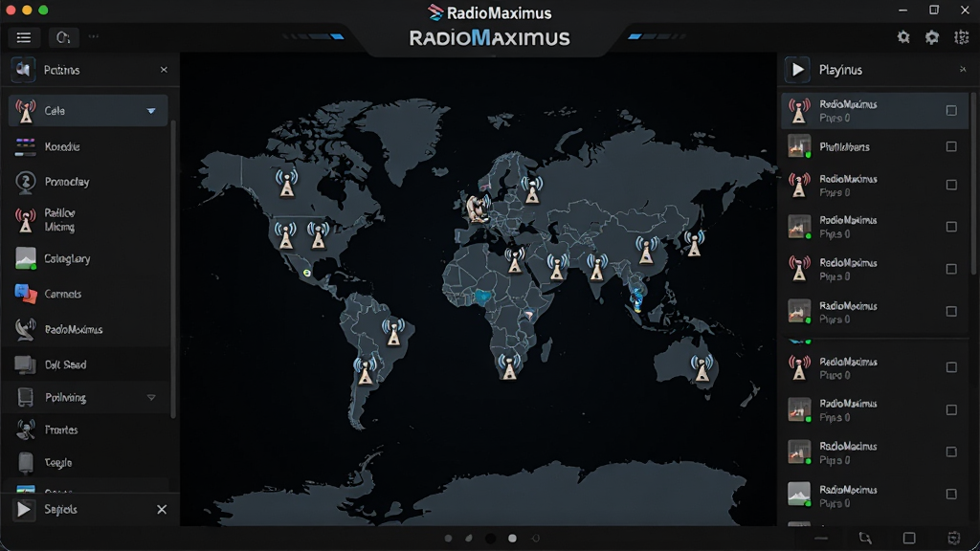980x551 pixels.
Task: Open the Korodte sidebar item
Action: (x=88, y=146)
